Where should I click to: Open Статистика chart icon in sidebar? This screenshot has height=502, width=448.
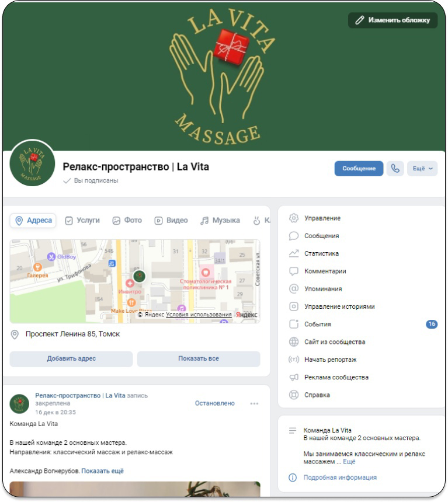pos(294,253)
